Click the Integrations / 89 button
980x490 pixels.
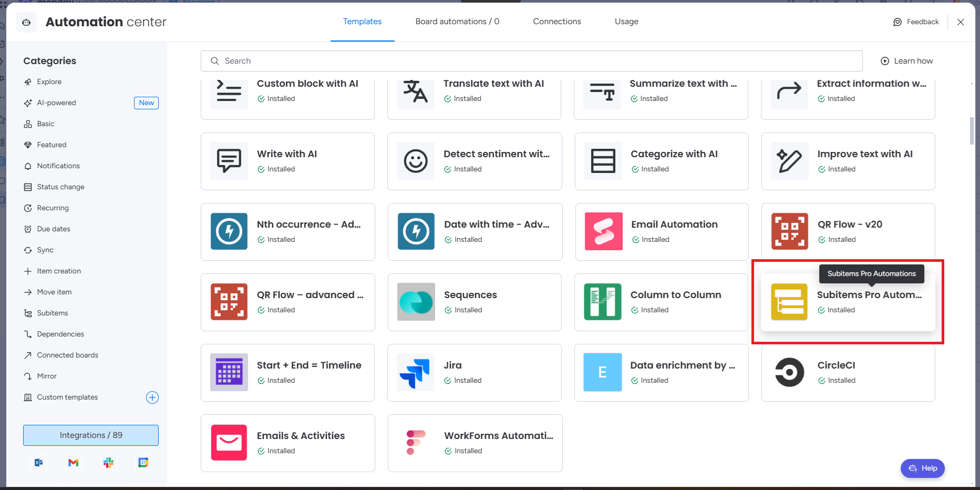91,435
